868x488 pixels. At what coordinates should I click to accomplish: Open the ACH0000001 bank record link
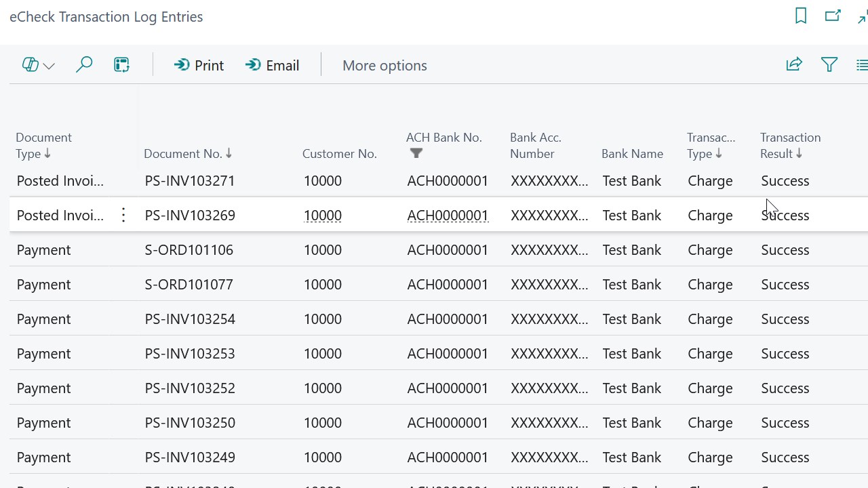coord(448,215)
